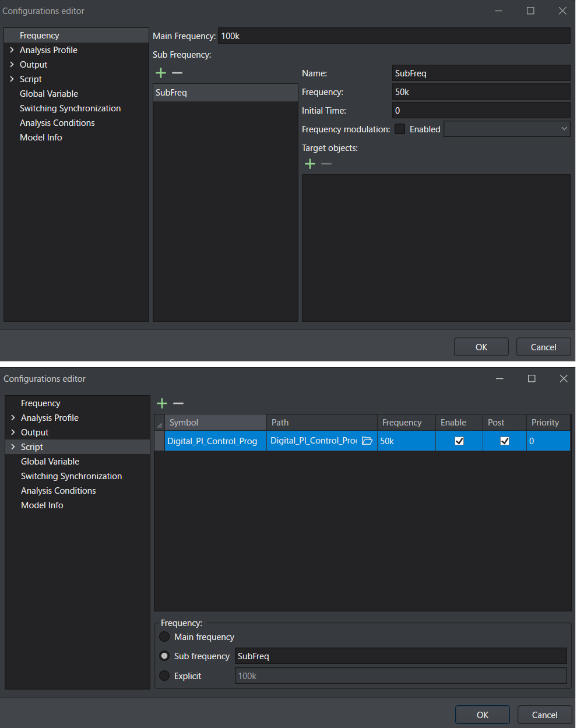Remove sub frequency with minus icon
The image size is (577, 728).
pyautogui.click(x=177, y=73)
